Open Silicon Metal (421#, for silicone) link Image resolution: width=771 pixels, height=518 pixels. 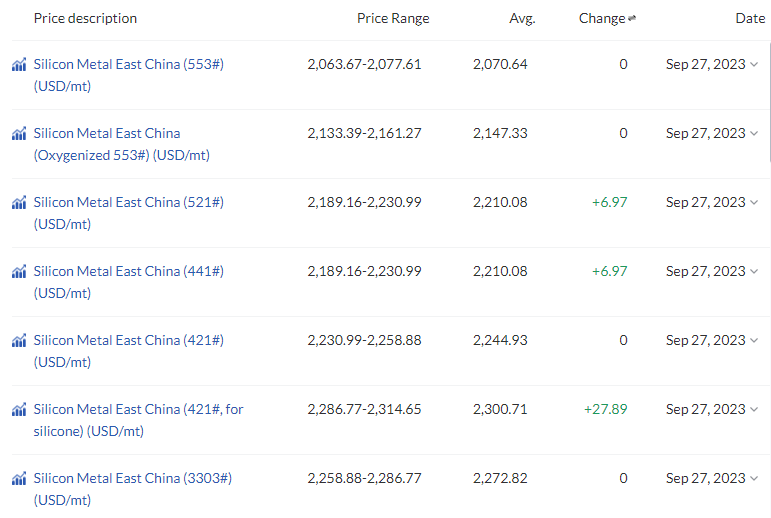pos(139,420)
